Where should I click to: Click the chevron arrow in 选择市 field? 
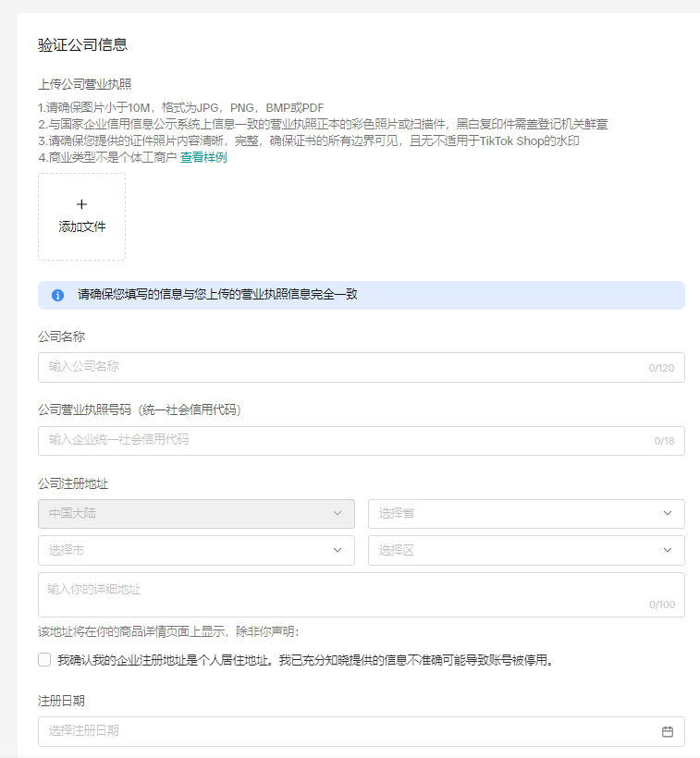[338, 550]
